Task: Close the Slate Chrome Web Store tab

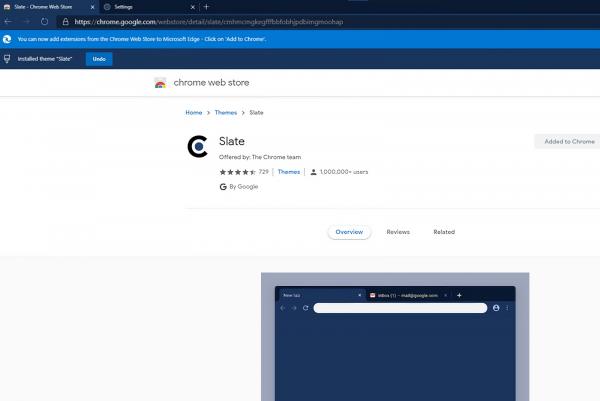Action: [x=92, y=6]
